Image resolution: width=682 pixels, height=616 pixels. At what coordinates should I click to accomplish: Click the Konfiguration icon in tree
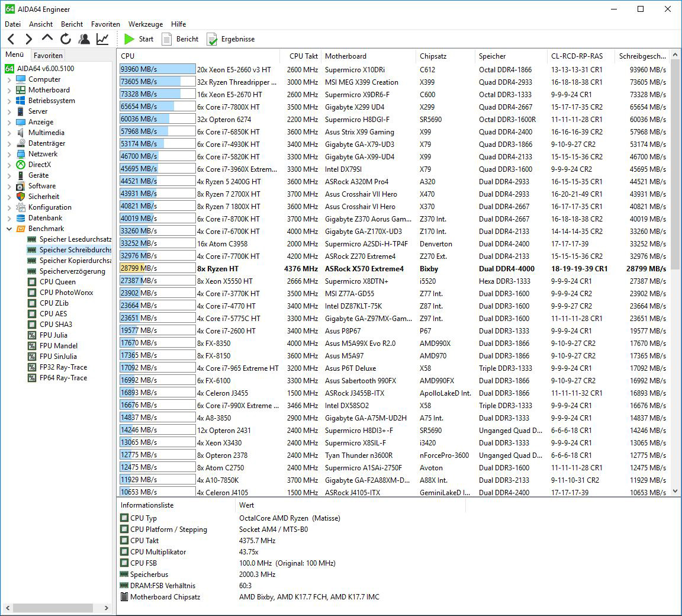pyautogui.click(x=21, y=207)
